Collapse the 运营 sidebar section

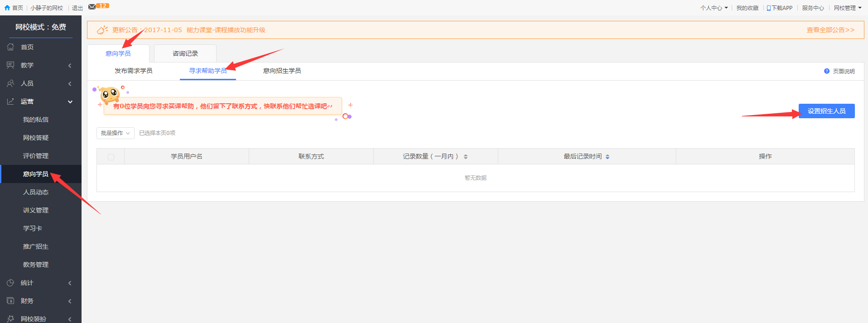point(70,102)
